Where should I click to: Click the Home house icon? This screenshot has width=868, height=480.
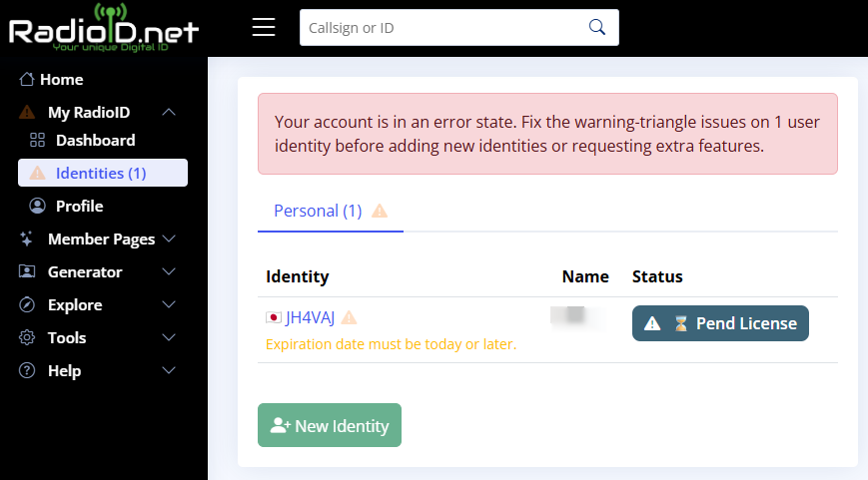27,80
